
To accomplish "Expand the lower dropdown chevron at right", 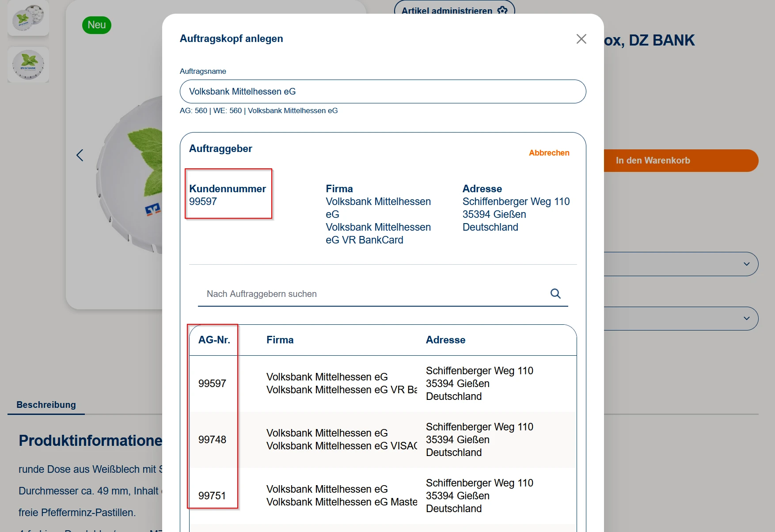I will click(x=746, y=318).
